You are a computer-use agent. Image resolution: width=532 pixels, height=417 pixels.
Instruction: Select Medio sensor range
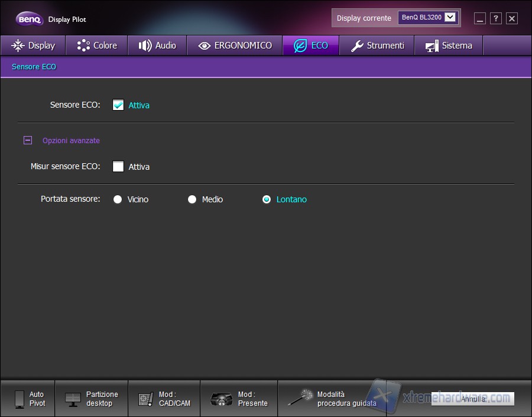coord(192,200)
